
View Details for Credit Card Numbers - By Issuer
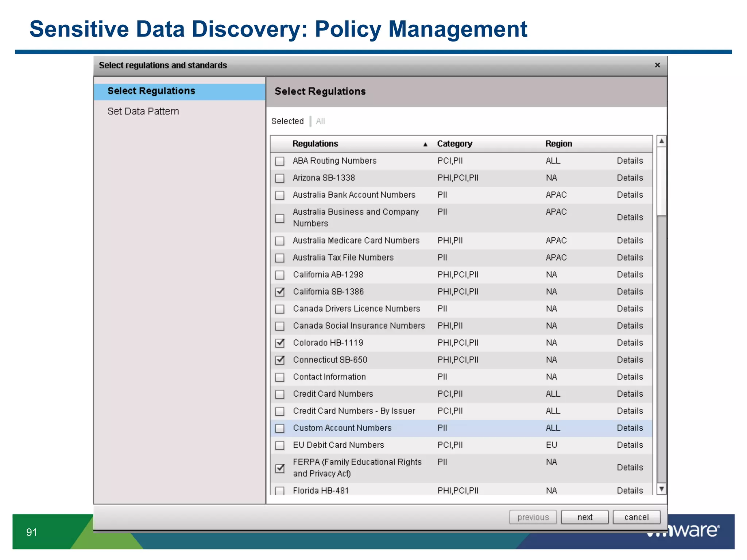tap(630, 411)
